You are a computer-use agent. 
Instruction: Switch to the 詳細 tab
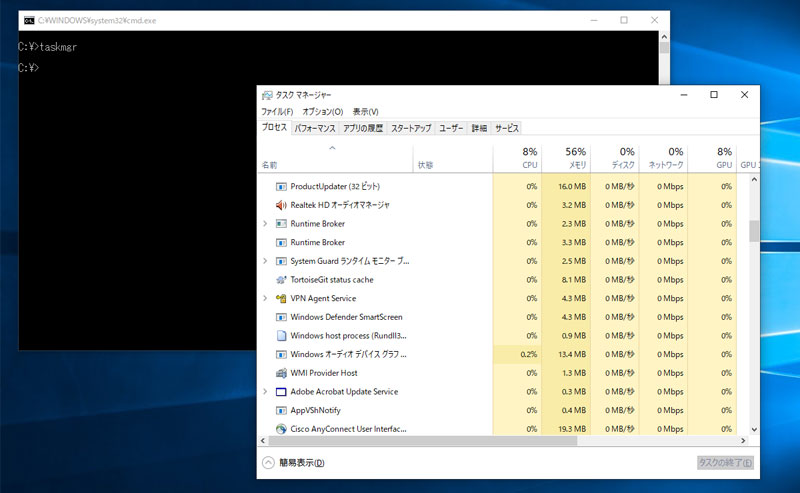tap(479, 129)
